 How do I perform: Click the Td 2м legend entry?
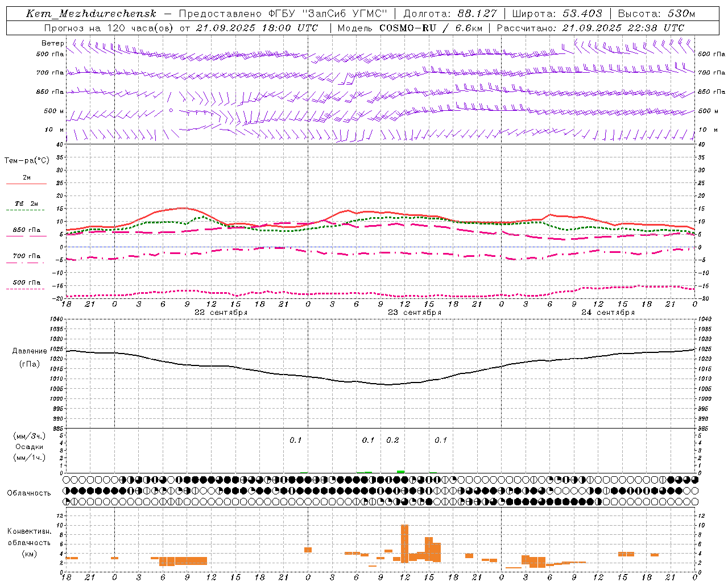tap(26, 203)
